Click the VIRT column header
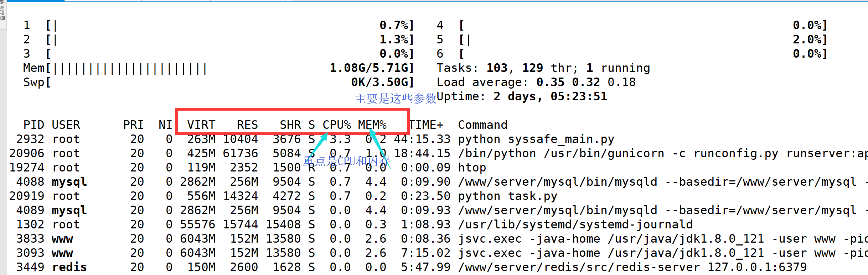Image resolution: width=868 pixels, height=275 pixels. tap(201, 125)
